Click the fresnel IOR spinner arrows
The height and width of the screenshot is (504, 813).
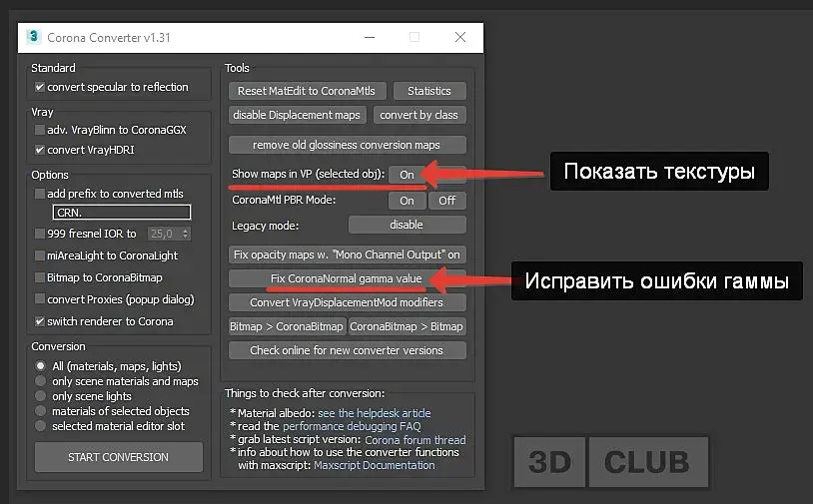point(185,234)
